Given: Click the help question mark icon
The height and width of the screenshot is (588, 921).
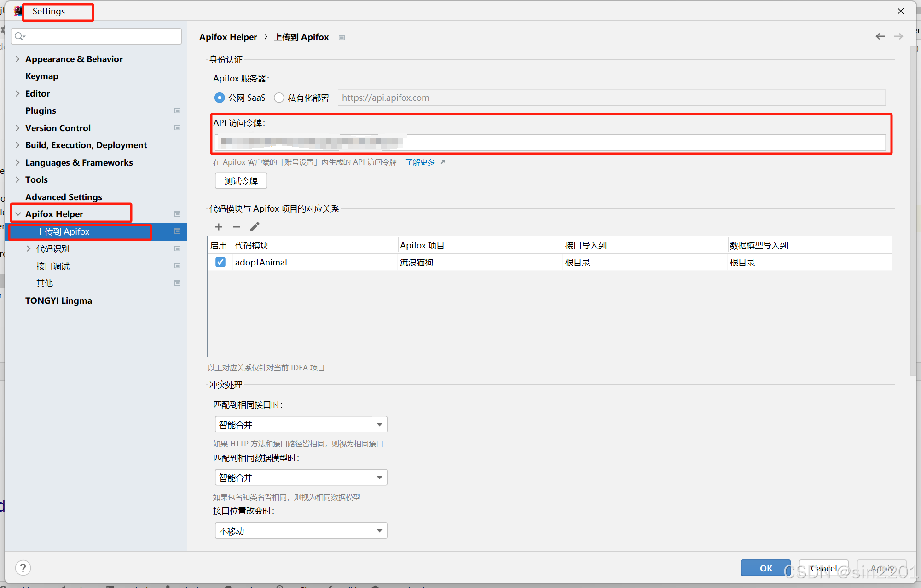Looking at the screenshot, I should click(x=23, y=568).
